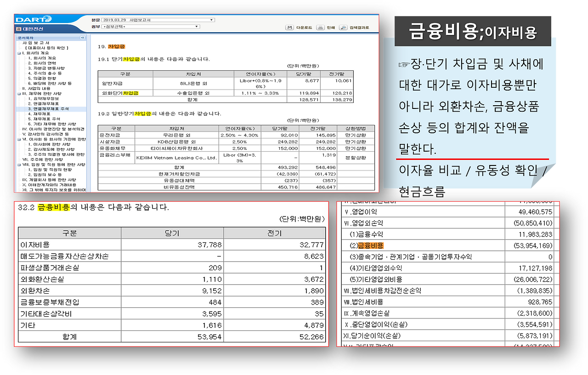Select 2. 임원의 보수 등
Screen dimensions: 588x375
pos(45,175)
